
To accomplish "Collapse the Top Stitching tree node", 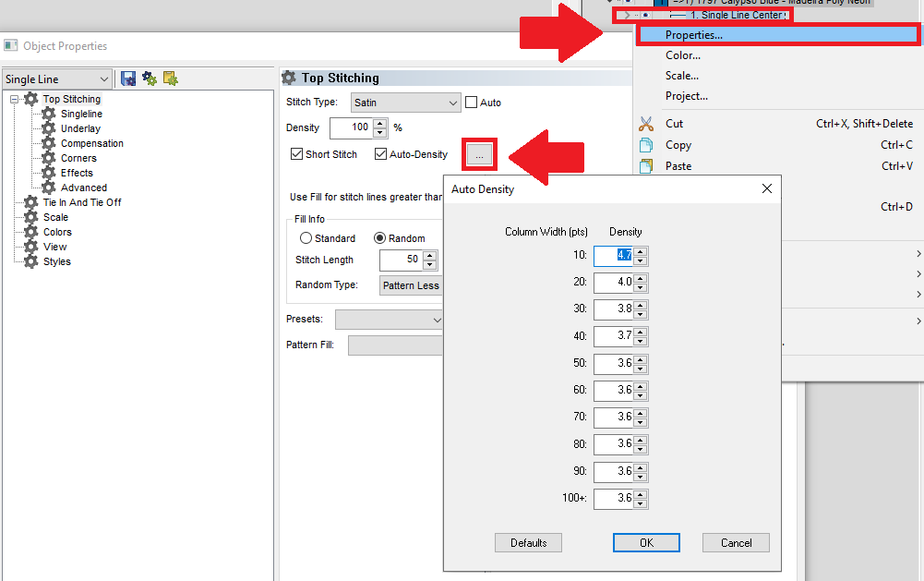I will point(15,99).
